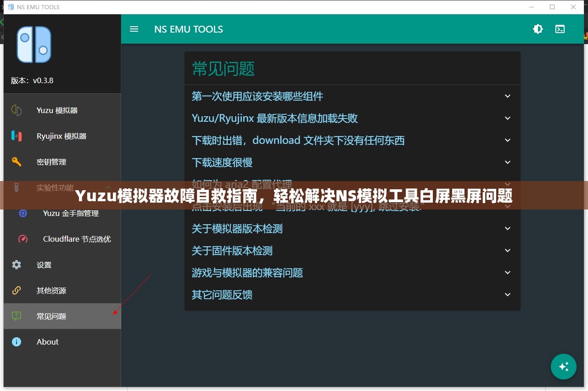Click question text 第一次使用应该安装哪些组件
This screenshot has height=391, width=588.
[258, 96]
